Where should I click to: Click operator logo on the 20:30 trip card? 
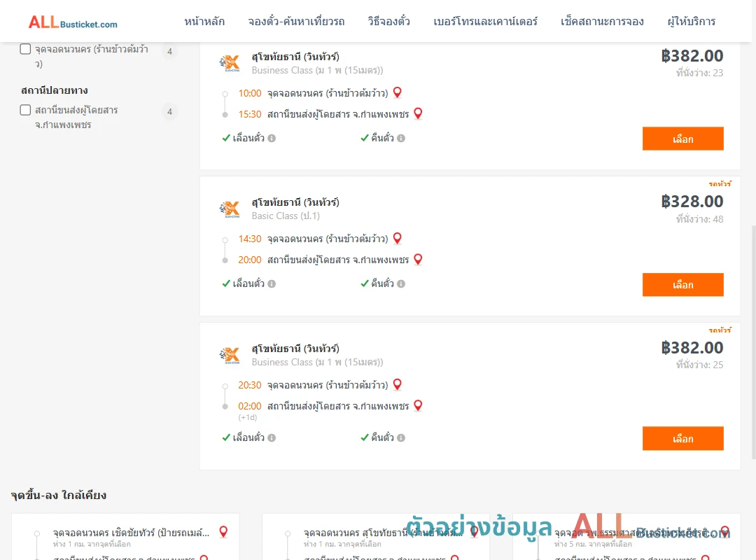(x=230, y=356)
